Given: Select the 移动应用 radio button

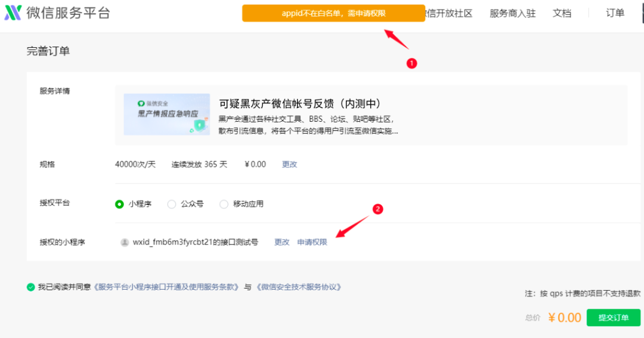Looking at the screenshot, I should pyautogui.click(x=224, y=204).
